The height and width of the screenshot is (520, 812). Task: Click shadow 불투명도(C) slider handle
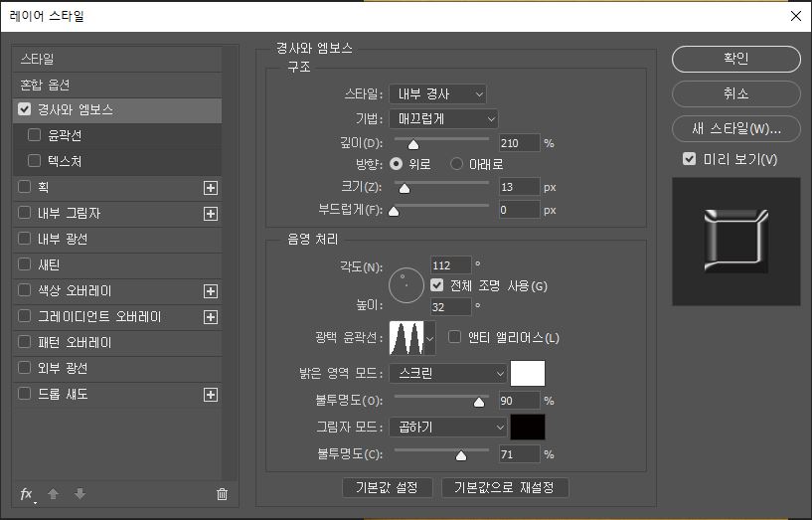tap(461, 455)
